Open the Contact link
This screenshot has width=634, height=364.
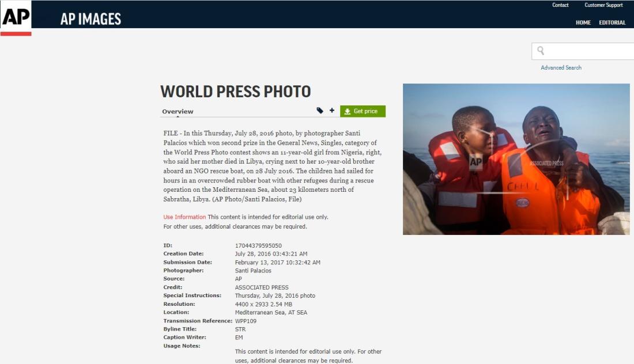(x=560, y=5)
